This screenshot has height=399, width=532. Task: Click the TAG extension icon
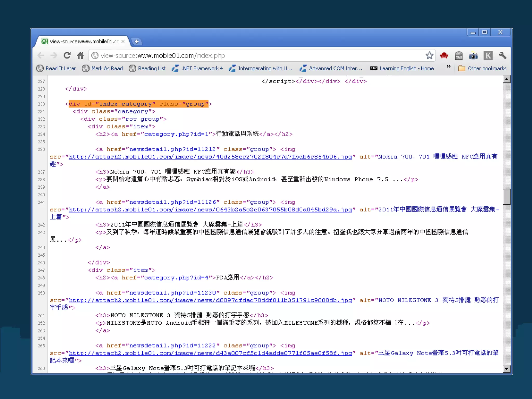point(459,56)
